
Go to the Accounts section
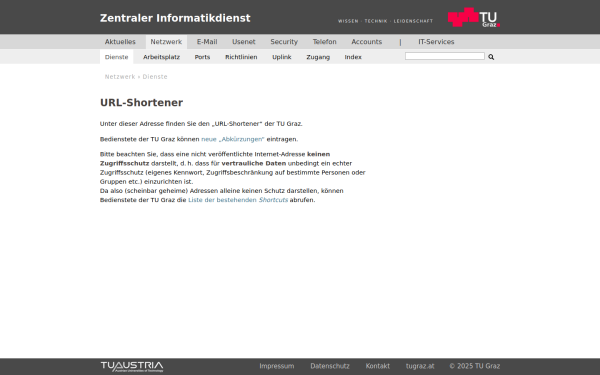click(367, 42)
